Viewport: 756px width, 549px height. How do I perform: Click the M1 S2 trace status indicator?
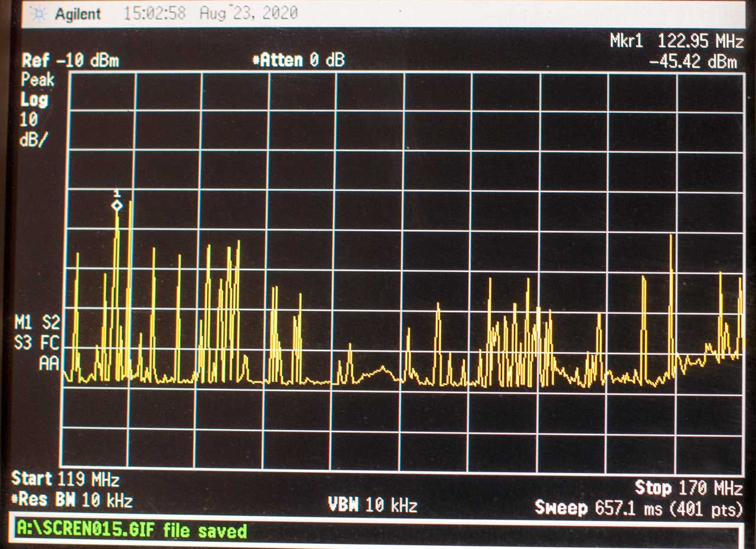coord(38,323)
